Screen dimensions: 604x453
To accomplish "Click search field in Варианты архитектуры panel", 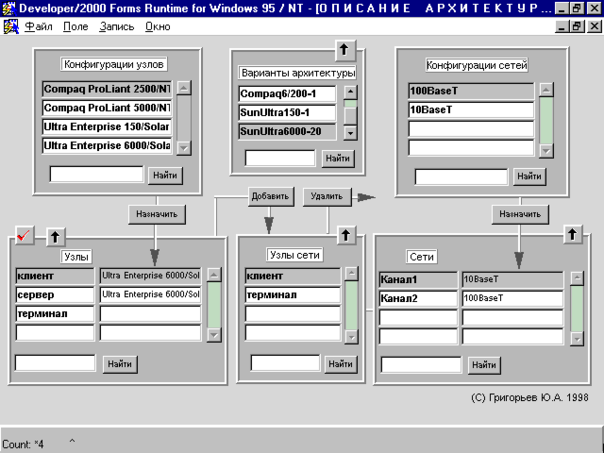I will 280,158.
